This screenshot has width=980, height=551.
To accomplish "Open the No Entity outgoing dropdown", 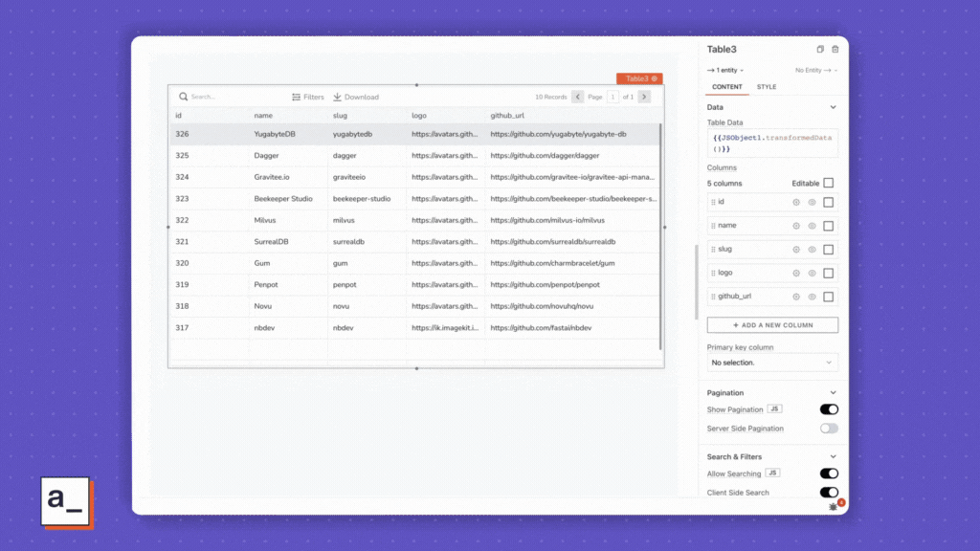I will pyautogui.click(x=816, y=71).
